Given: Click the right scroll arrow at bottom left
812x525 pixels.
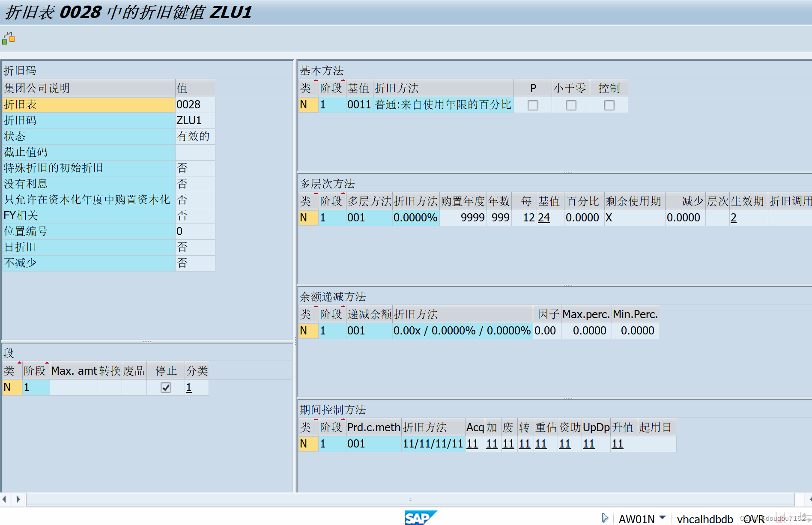Looking at the screenshot, I should click(18, 499).
